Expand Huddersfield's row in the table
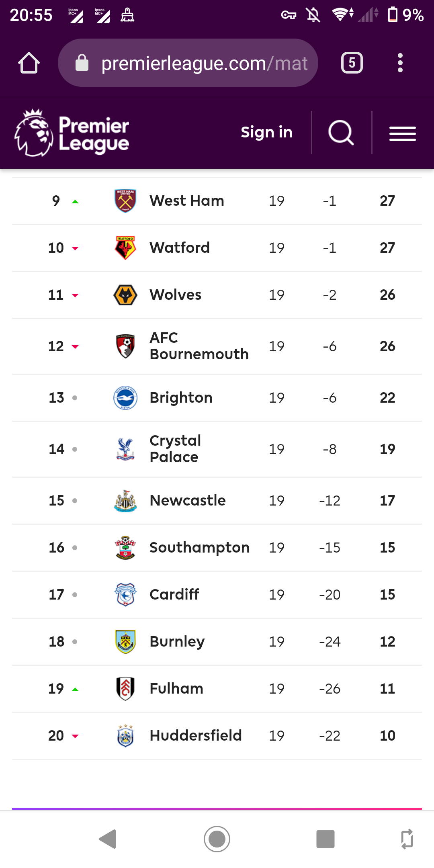 click(217, 735)
